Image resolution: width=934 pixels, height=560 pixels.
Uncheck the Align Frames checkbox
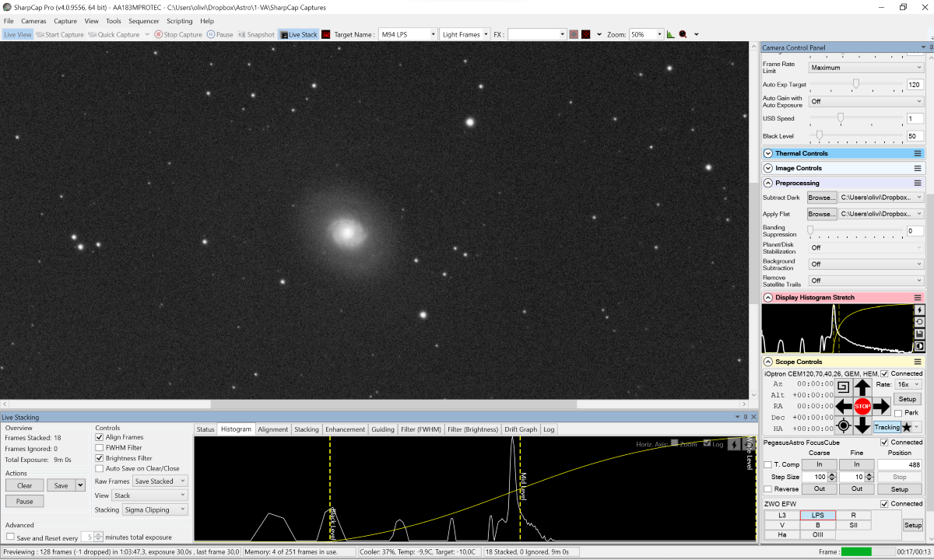[100, 437]
